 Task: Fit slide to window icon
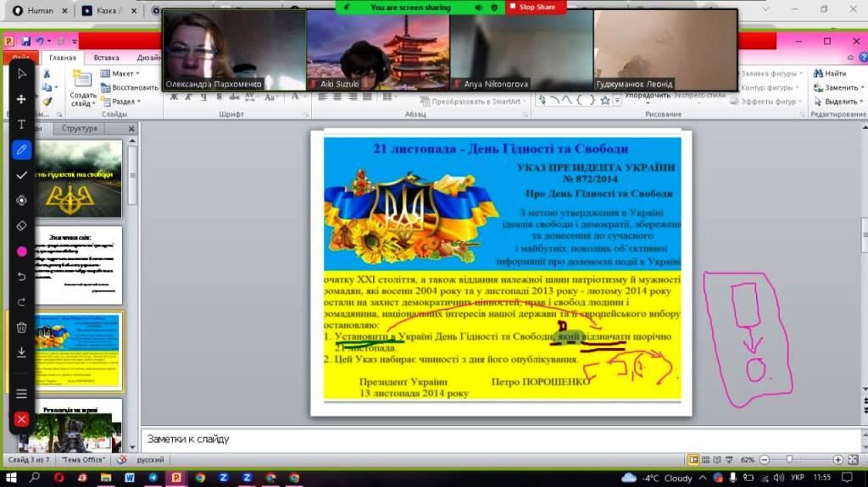click(853, 460)
